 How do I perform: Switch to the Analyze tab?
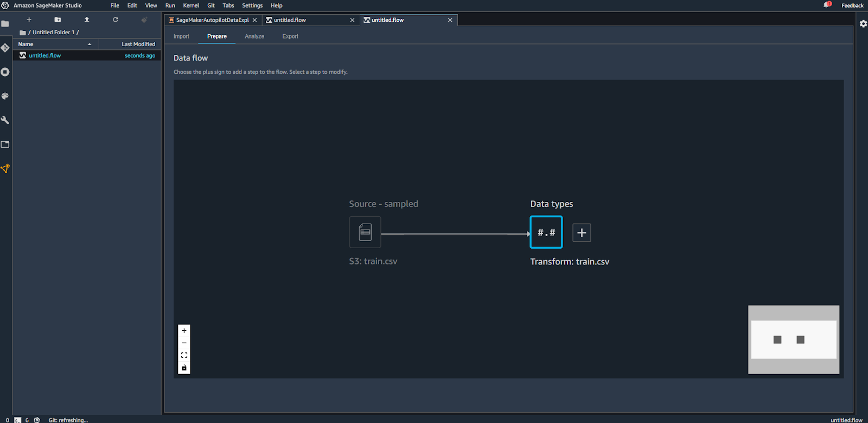tap(254, 36)
